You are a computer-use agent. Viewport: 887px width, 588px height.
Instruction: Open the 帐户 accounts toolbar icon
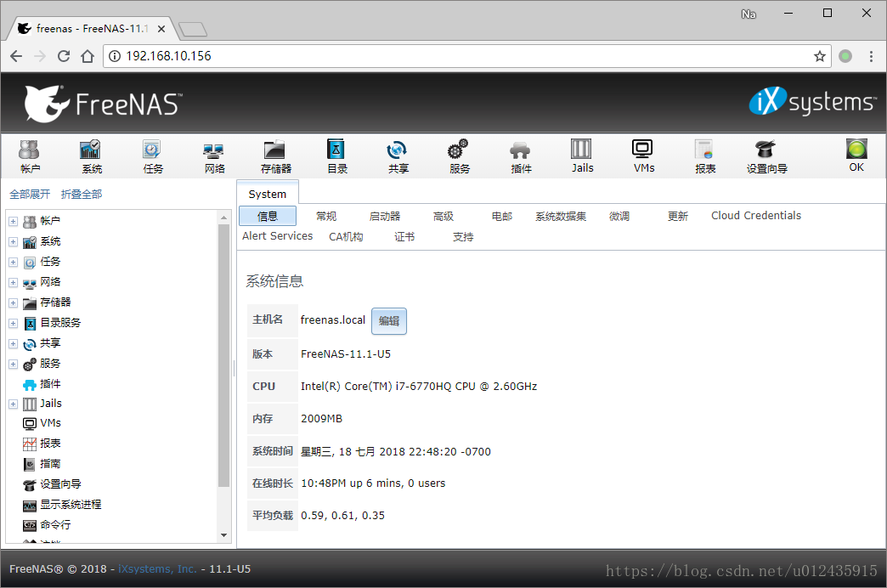[x=30, y=155]
